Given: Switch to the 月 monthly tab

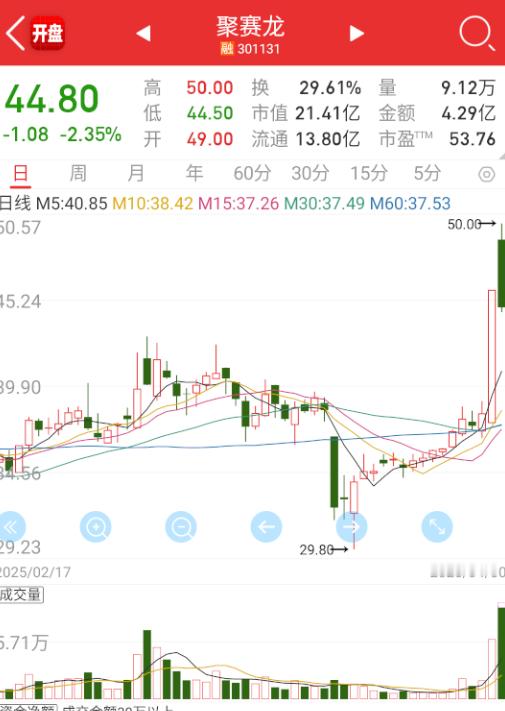Looking at the screenshot, I should [136, 173].
